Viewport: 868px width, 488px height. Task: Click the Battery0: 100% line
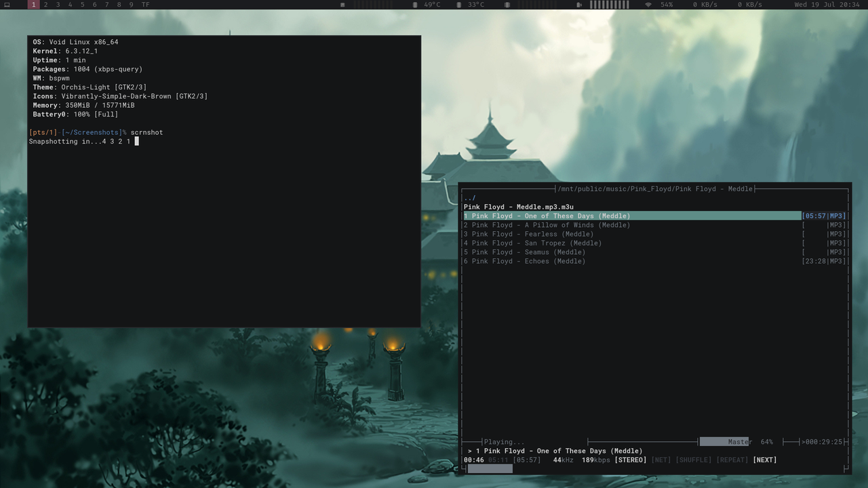pyautogui.click(x=75, y=115)
